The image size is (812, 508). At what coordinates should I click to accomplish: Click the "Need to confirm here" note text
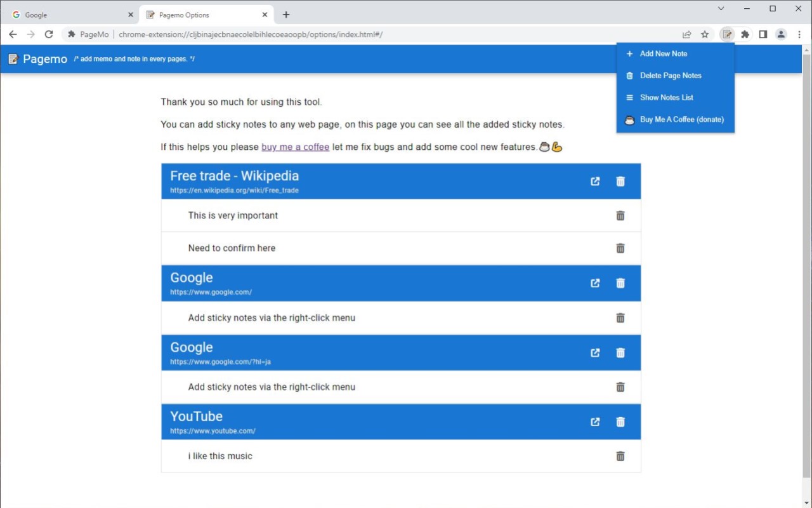click(x=232, y=248)
